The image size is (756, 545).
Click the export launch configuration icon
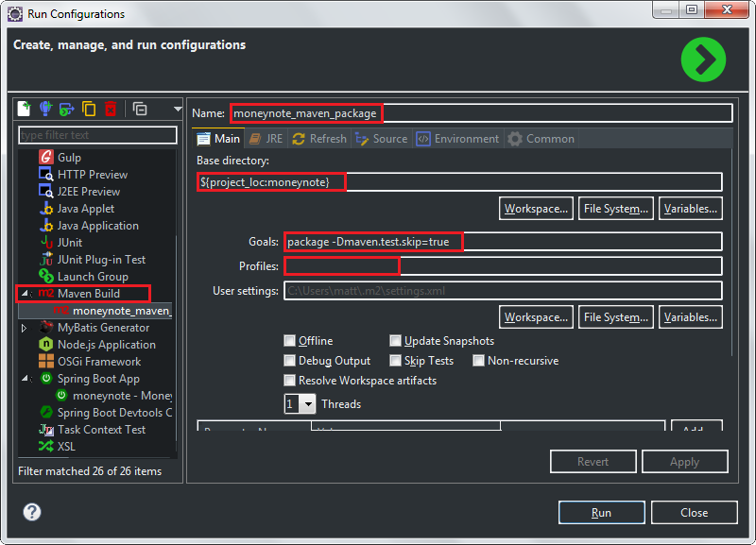pyautogui.click(x=66, y=109)
